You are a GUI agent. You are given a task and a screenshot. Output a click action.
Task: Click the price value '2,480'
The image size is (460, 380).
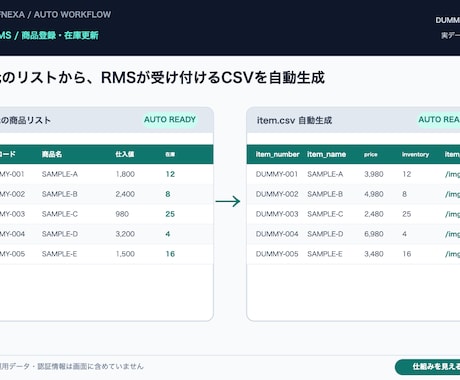(374, 214)
